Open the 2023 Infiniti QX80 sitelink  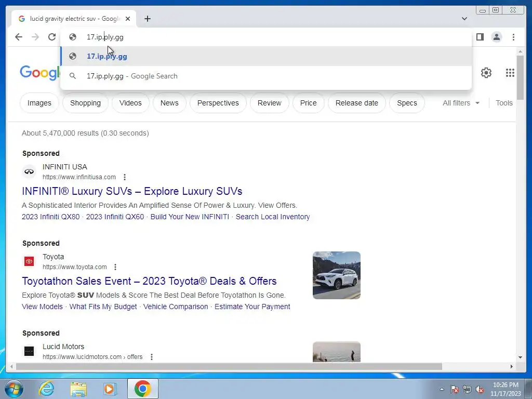[x=50, y=217]
